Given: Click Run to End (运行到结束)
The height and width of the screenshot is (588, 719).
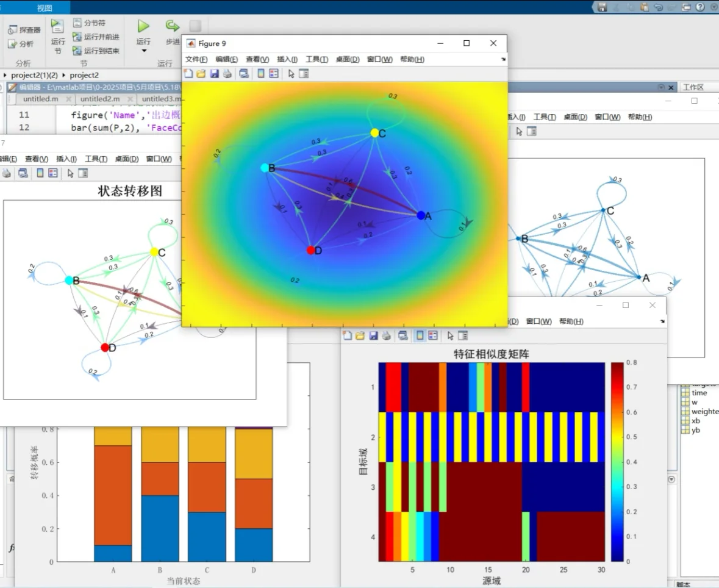Looking at the screenshot, I should [x=96, y=51].
